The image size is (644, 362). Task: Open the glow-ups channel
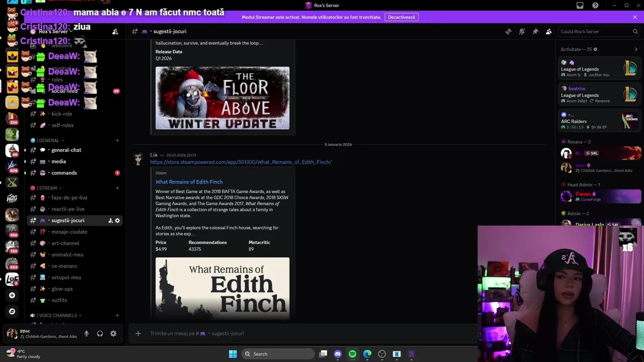point(75,289)
